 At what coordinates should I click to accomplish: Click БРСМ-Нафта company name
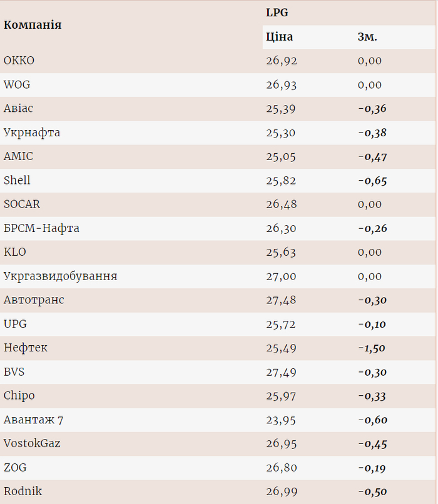pyautogui.click(x=41, y=228)
